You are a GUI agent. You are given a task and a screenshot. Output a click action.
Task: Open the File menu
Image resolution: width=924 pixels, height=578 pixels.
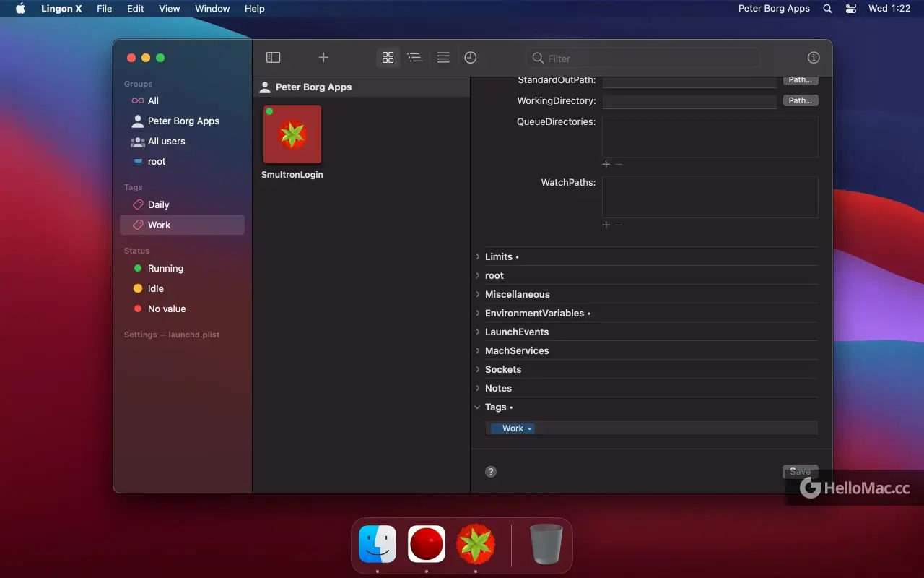pyautogui.click(x=105, y=9)
